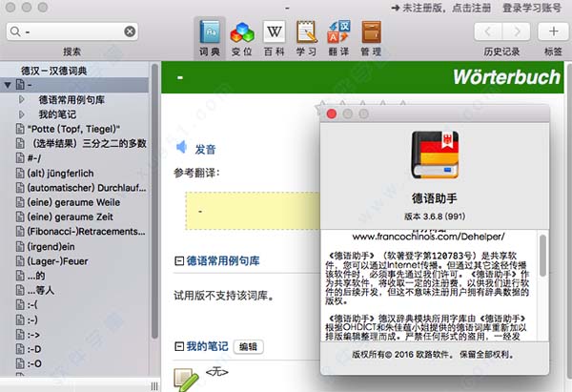Click the About window license text scrollbar

tap(542, 256)
